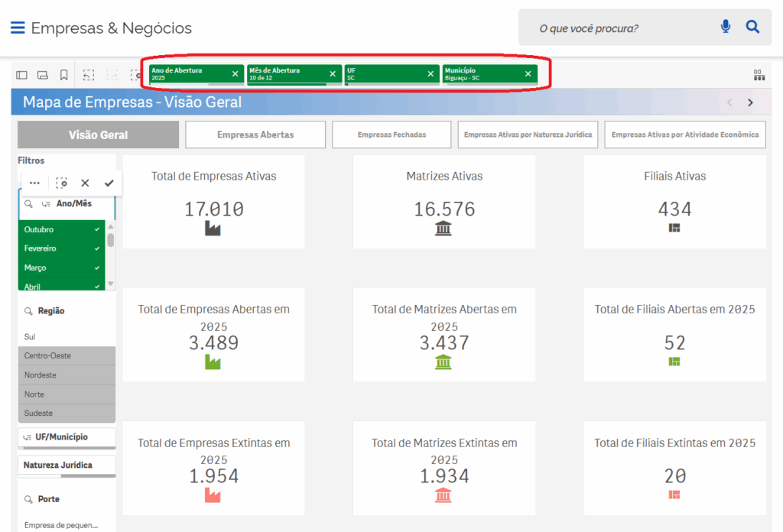
Task: Toggle the Outubro month selection
Action: click(x=61, y=229)
